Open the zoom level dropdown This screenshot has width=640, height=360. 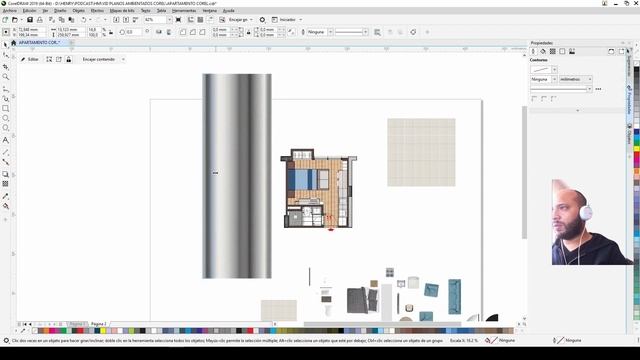(169, 20)
